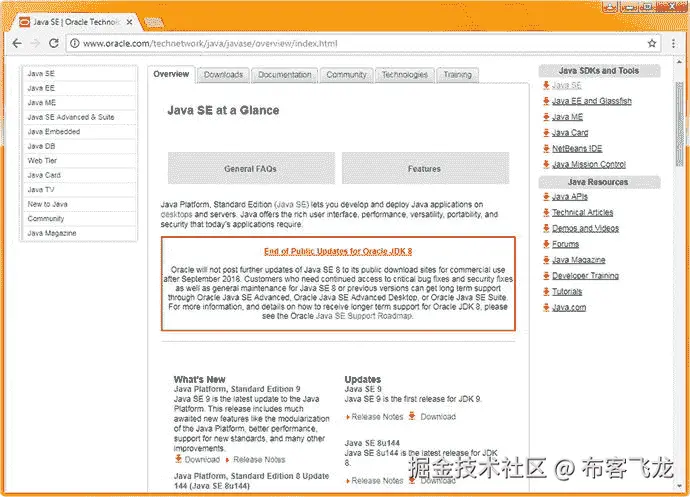This screenshot has width=690, height=497.
Task: Click the desktops link in the intro paragraph
Action: (176, 214)
